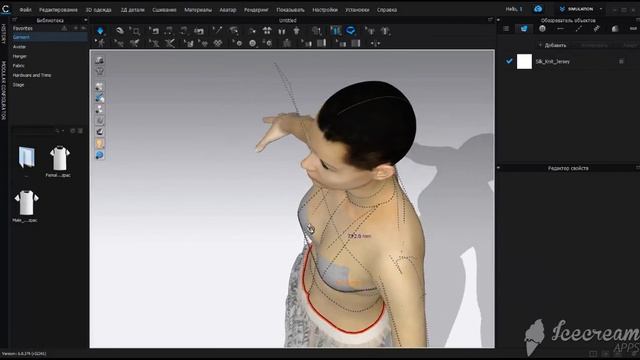
Task: Toggle the gray round viewport sidebar icon
Action: point(100,120)
